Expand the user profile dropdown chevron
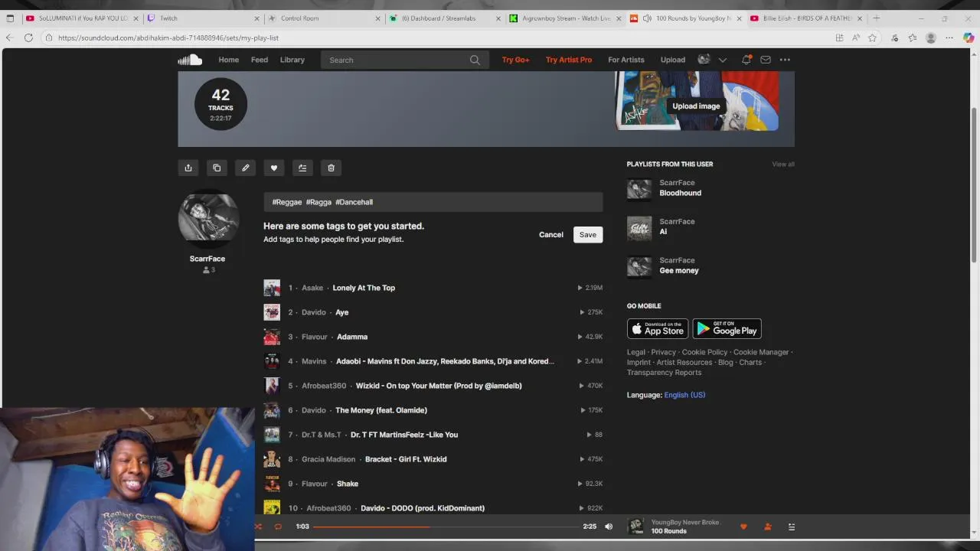The image size is (980, 551). coord(722,60)
